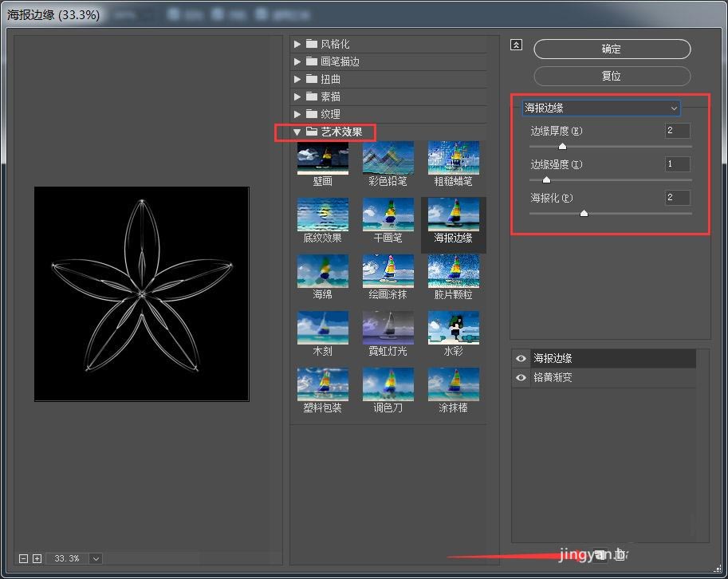The height and width of the screenshot is (579, 728).
Task: Confirm the filter with 确定 button
Action: (611, 49)
